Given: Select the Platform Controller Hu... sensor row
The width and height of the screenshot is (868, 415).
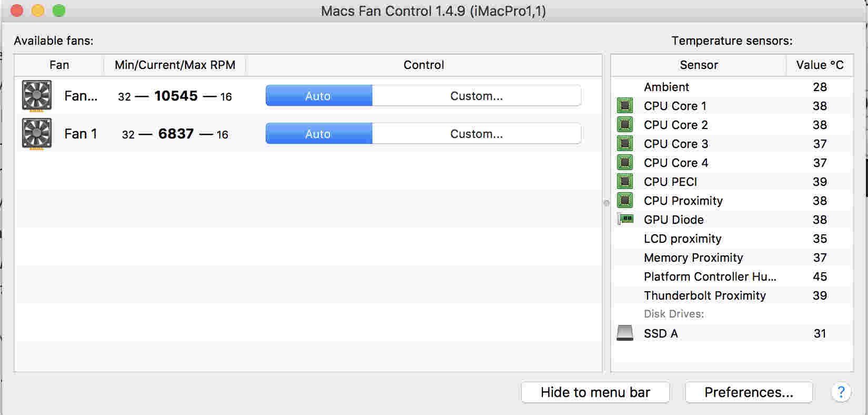Looking at the screenshot, I should (732, 276).
